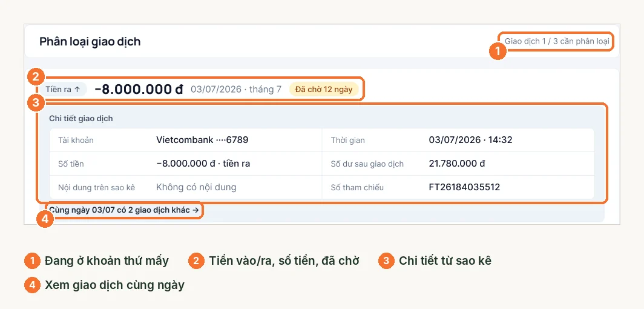Click the legend text 'Đang ở khoản thứ mấy'

(x=107, y=261)
